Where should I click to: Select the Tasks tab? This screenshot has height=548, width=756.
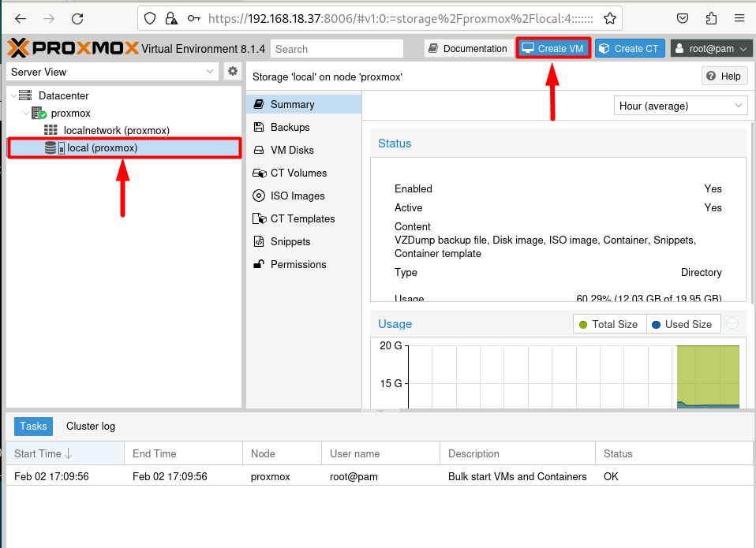[33, 426]
